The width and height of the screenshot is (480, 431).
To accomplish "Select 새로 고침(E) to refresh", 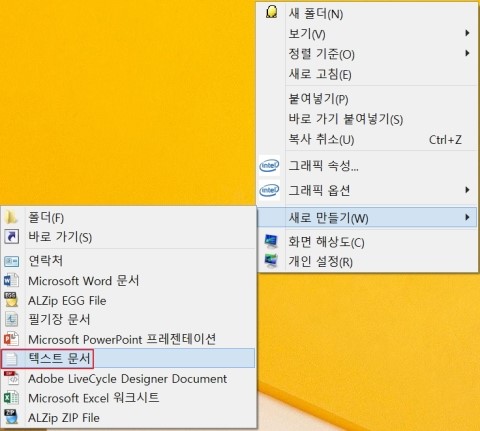I will click(x=367, y=74).
